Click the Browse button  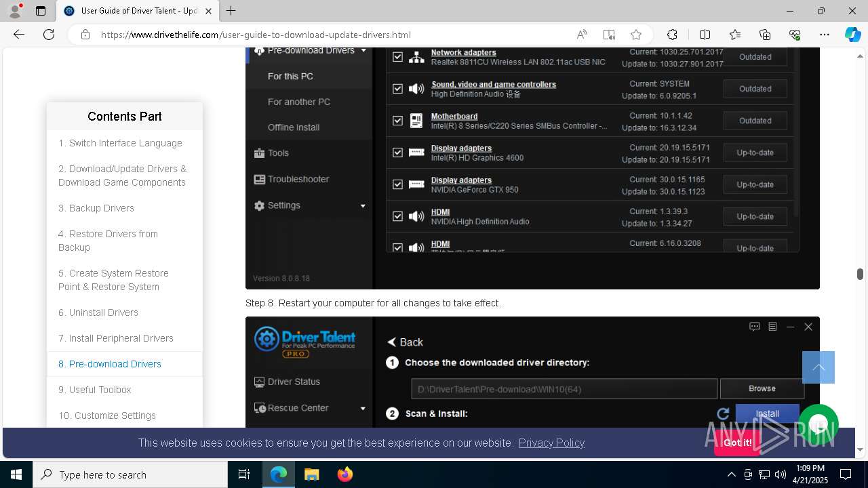(762, 388)
